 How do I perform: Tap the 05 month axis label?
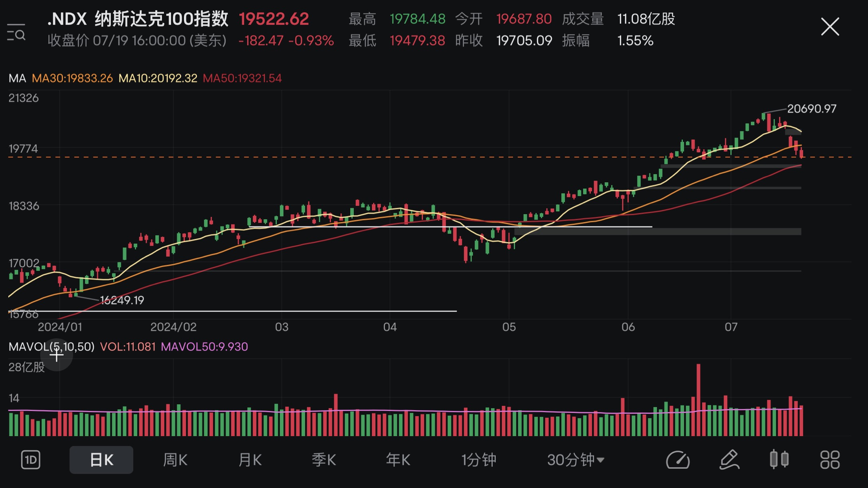tap(509, 327)
